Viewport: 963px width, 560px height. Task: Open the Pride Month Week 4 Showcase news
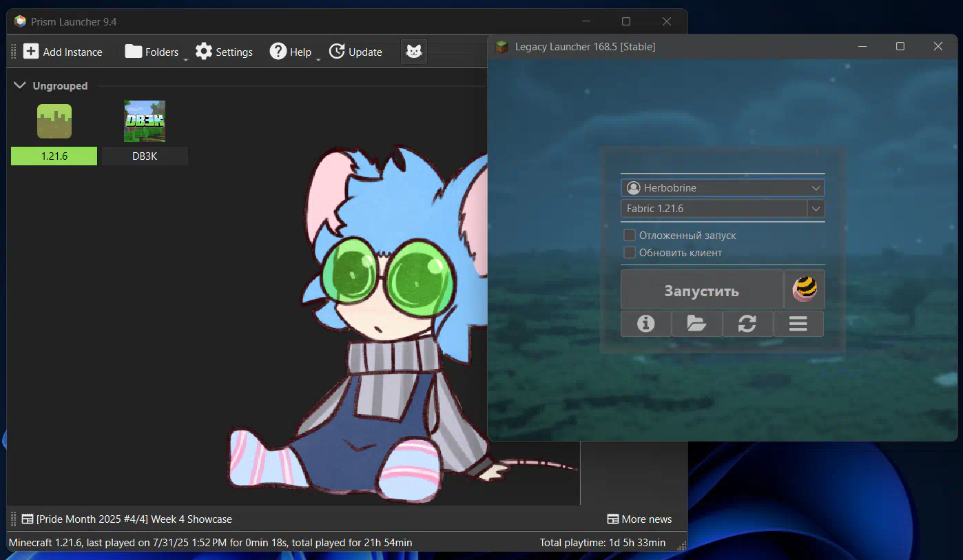point(127,519)
